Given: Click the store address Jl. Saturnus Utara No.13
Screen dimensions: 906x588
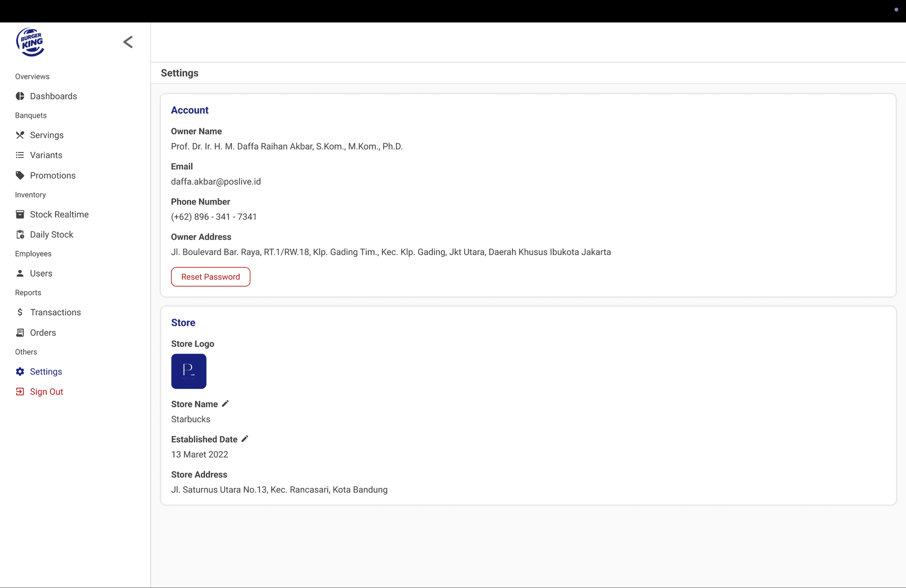Looking at the screenshot, I should click(279, 490).
